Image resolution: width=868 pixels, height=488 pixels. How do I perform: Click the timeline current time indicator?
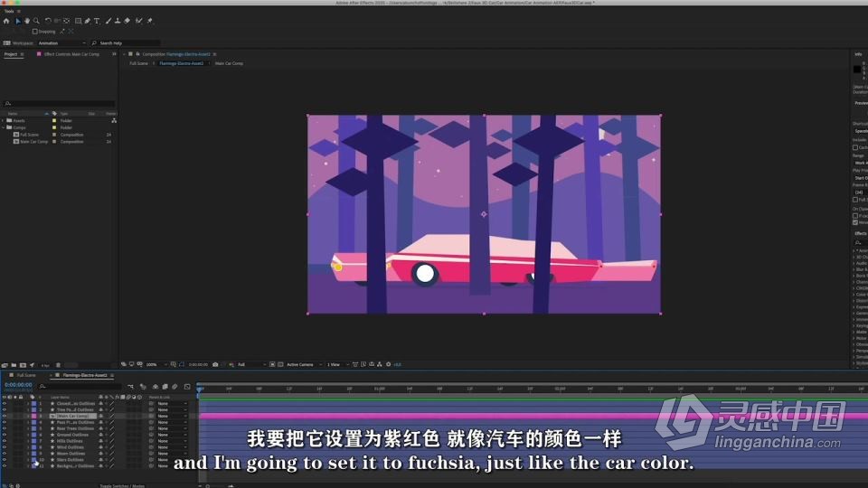(200, 389)
